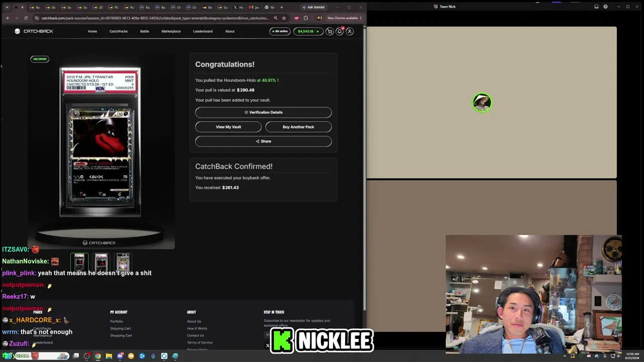Image resolution: width=644 pixels, height=362 pixels.
Task: Open the Chrome profile avatar
Action: (319, 18)
